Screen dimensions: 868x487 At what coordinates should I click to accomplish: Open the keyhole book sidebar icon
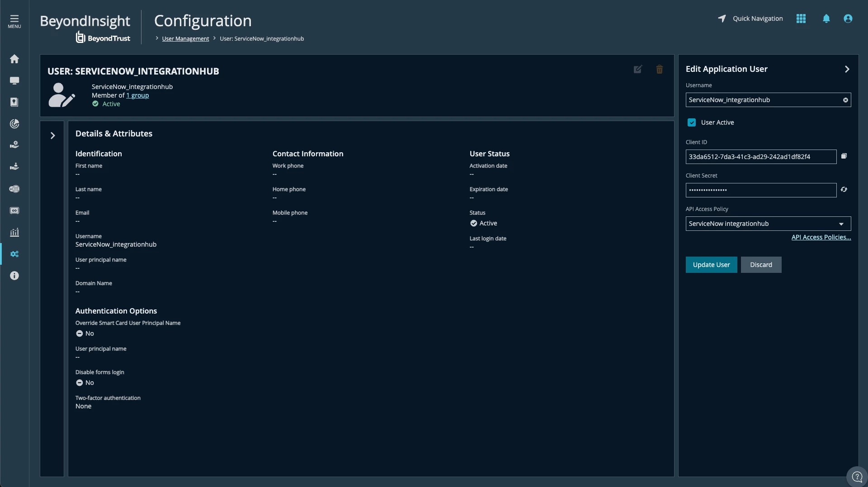[14, 102]
